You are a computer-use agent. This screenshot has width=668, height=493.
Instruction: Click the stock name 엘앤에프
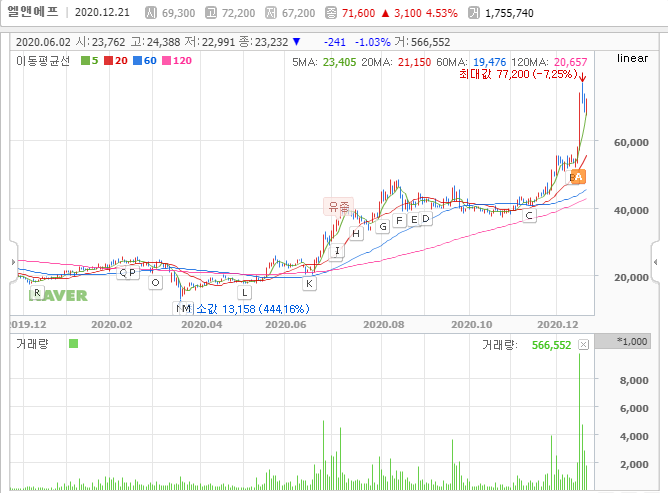pyautogui.click(x=32, y=12)
